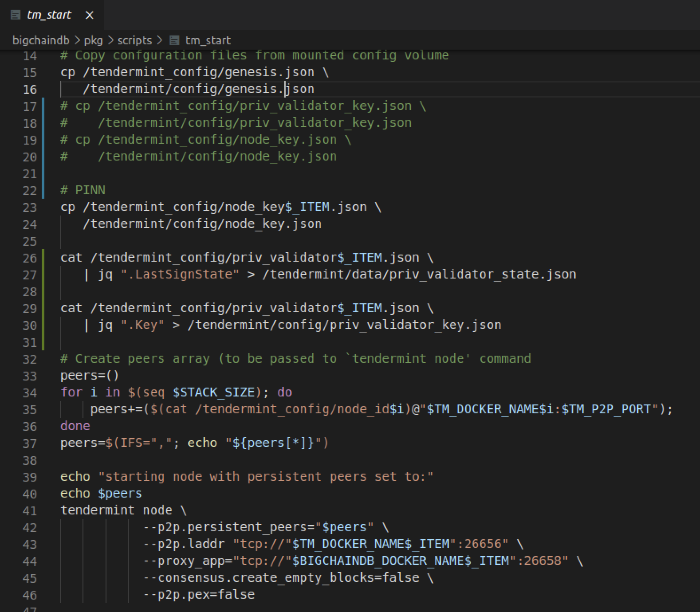Viewport: 700px width, 612px height.
Task: Click line number 22 in gutter
Action: [30, 191]
